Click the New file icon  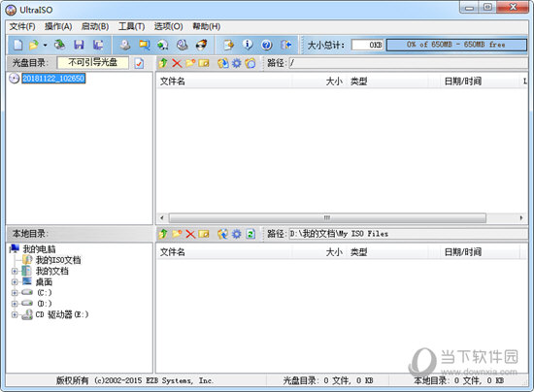pyautogui.click(x=17, y=45)
